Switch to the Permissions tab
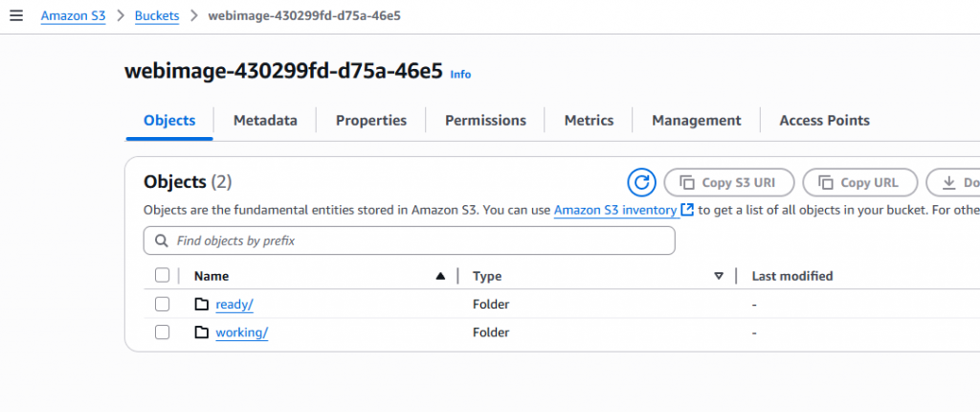Image resolution: width=980 pixels, height=412 pixels. tap(485, 121)
